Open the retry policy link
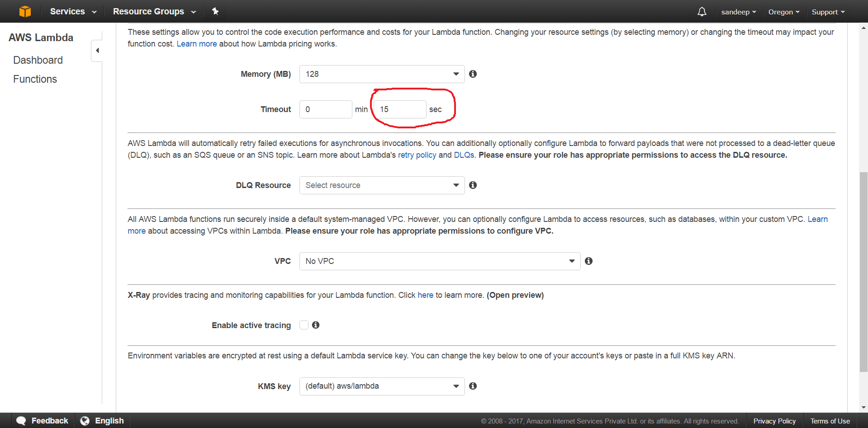The width and height of the screenshot is (868, 428). pos(417,155)
